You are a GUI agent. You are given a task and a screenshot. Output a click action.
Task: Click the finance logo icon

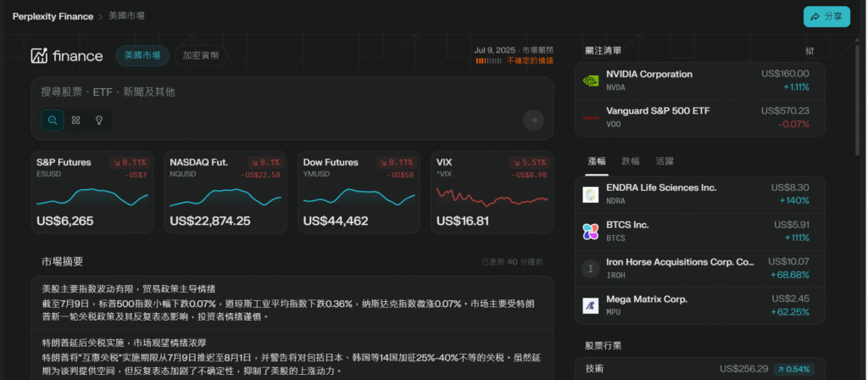coord(39,55)
